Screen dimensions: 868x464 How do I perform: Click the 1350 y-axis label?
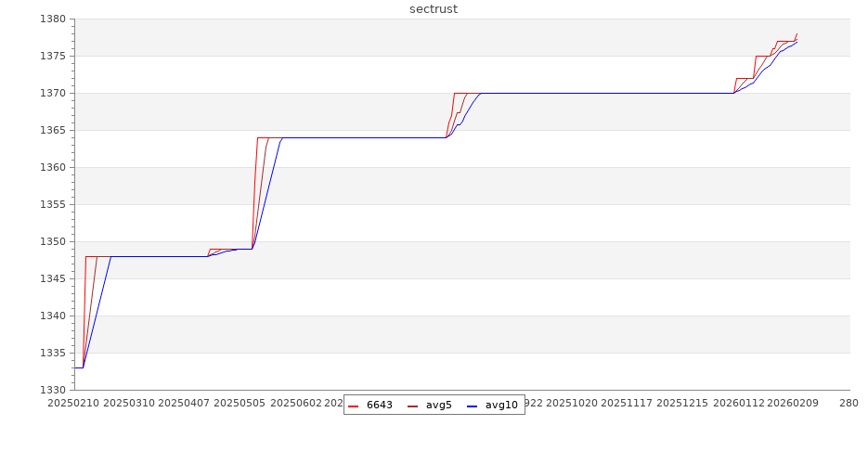(x=52, y=242)
